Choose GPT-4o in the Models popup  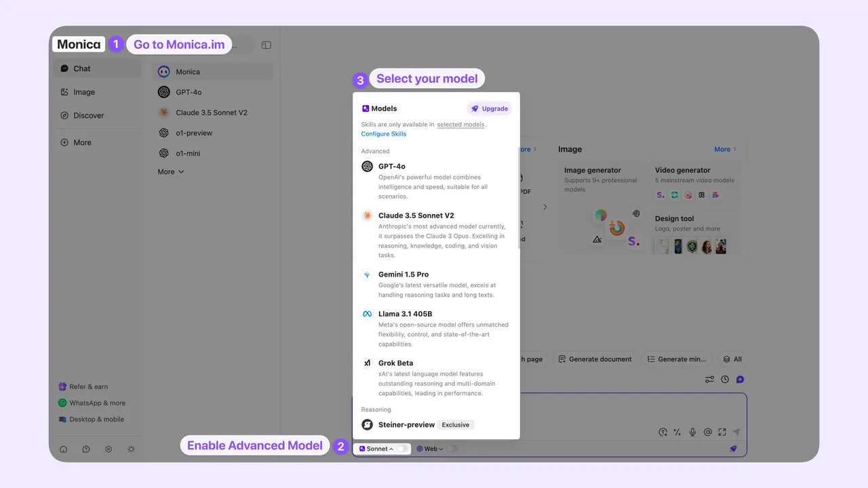436,180
